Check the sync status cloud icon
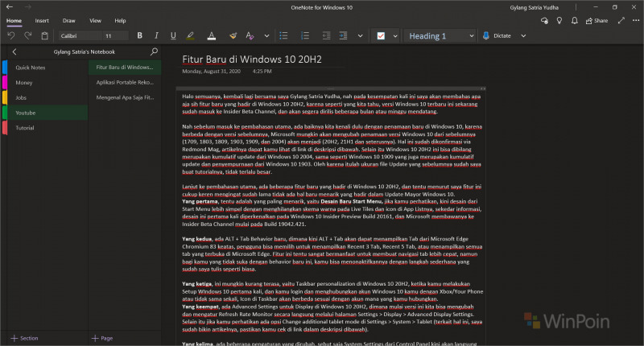This screenshot has width=644, height=346. 544,21
